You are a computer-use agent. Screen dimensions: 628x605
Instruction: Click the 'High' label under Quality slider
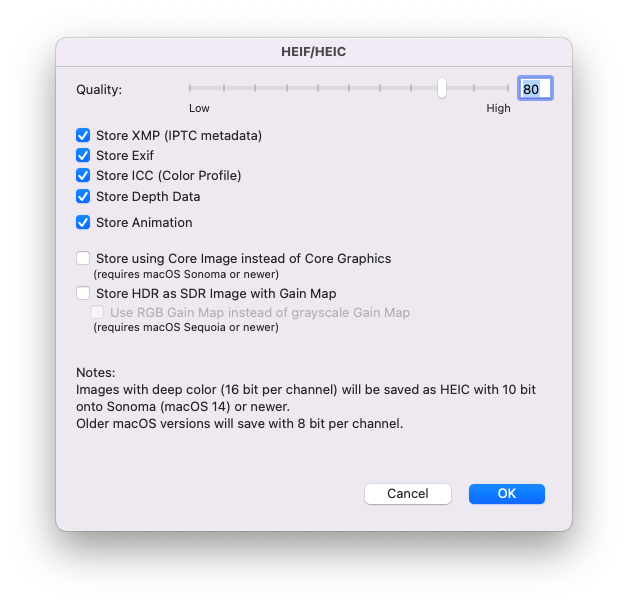coord(498,108)
